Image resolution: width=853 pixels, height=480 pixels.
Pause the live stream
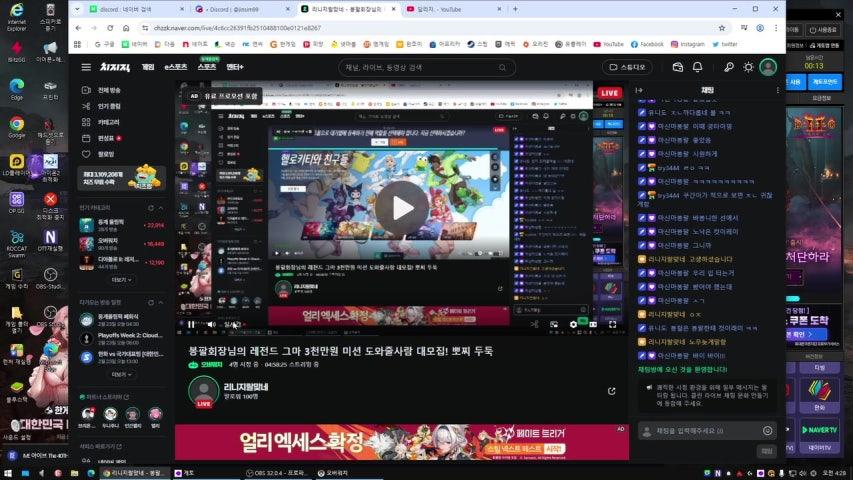click(x=191, y=324)
